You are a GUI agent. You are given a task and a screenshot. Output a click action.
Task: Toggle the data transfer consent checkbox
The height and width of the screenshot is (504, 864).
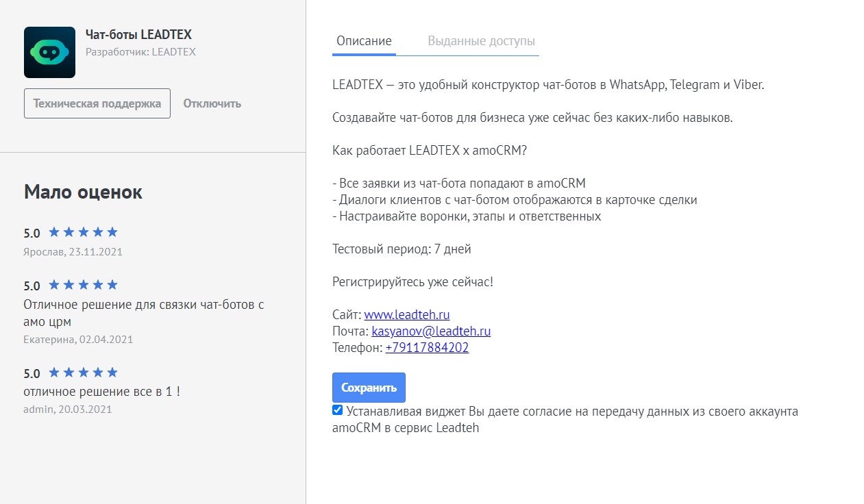click(337, 410)
